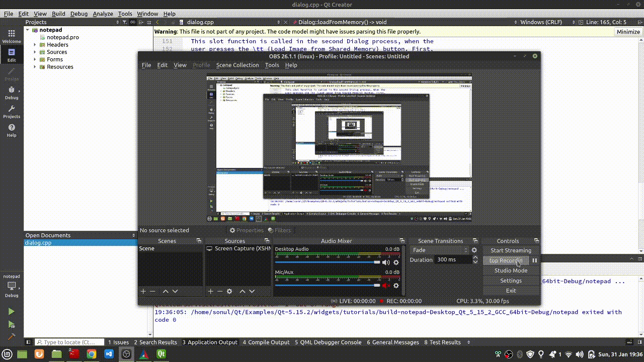Collapse the notepad project tree

28,30
